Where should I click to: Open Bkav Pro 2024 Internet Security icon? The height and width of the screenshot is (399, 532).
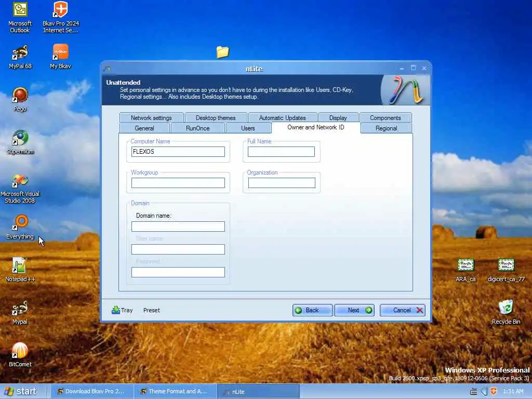click(x=61, y=18)
